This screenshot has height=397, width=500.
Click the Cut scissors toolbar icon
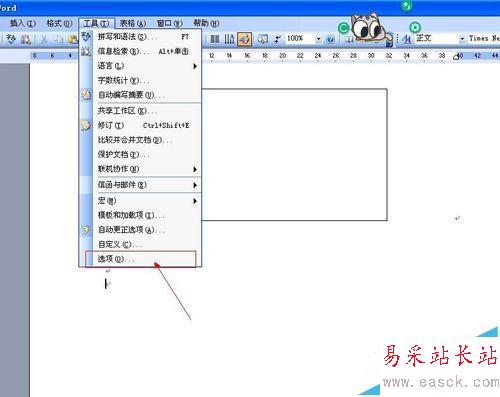click(x=44, y=39)
